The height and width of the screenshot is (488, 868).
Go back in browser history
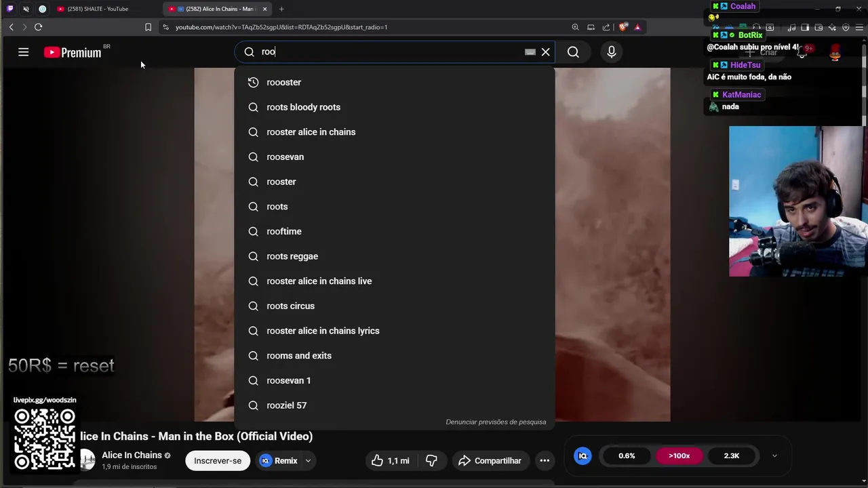pos(11,27)
